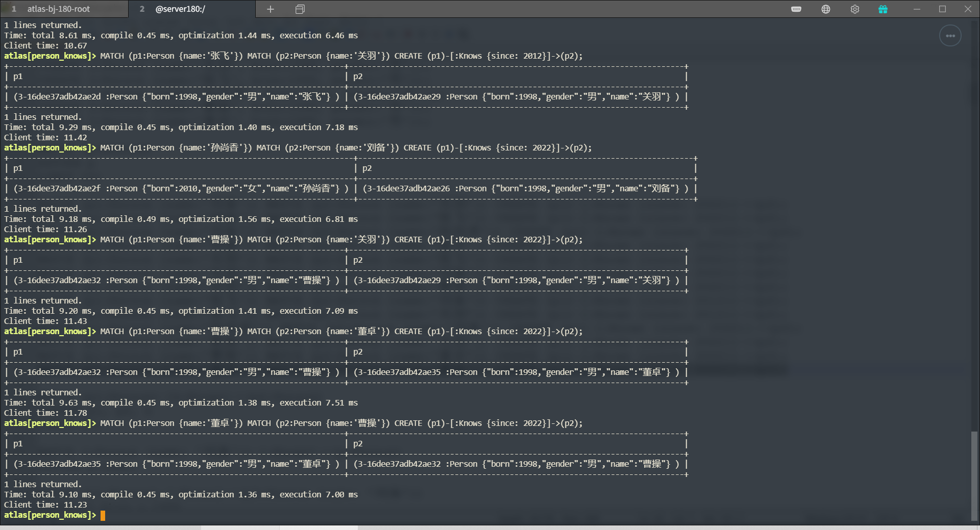The image size is (980, 530).
Task: Open a new tab with the plus icon
Action: [x=271, y=9]
